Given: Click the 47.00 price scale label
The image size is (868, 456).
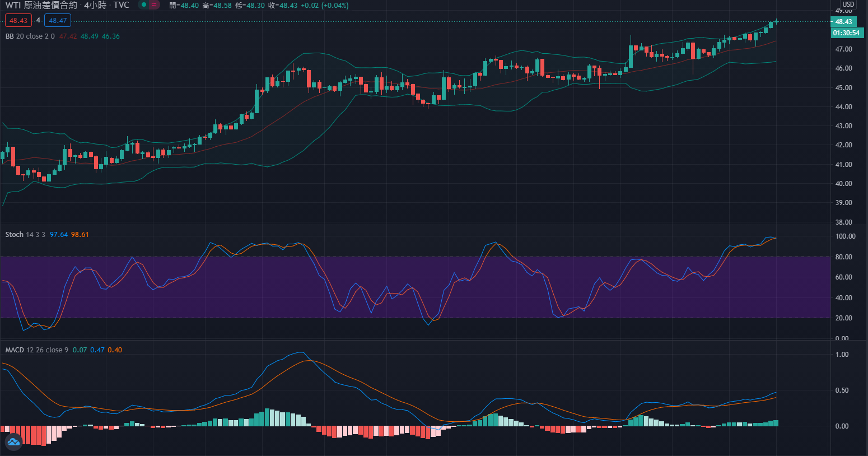Looking at the screenshot, I should (843, 49).
